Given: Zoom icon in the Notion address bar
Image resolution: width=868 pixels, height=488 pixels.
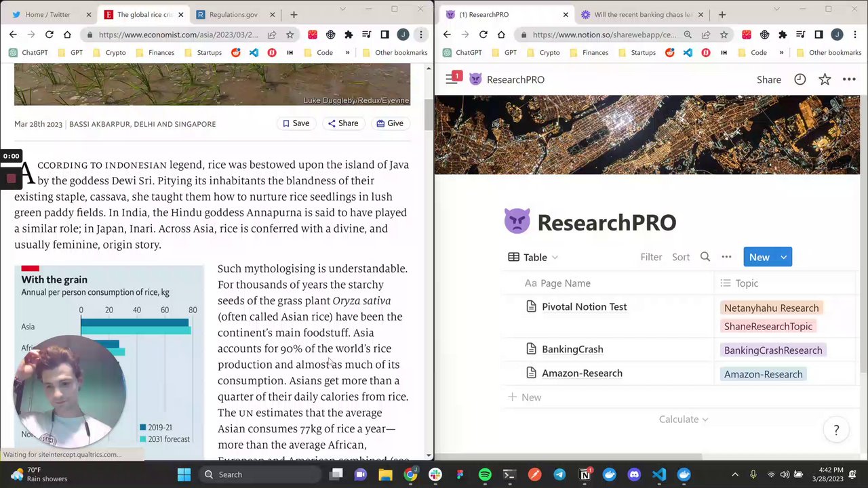Looking at the screenshot, I should click(688, 35).
